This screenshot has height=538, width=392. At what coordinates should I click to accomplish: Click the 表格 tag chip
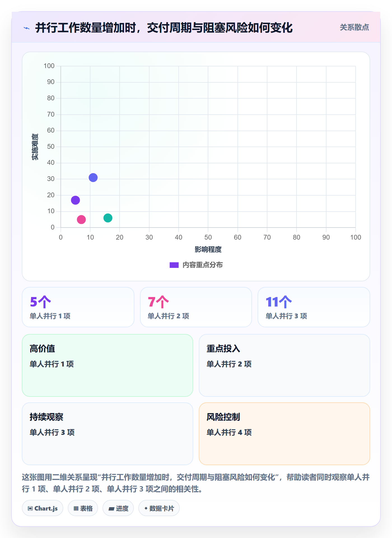[83, 508]
